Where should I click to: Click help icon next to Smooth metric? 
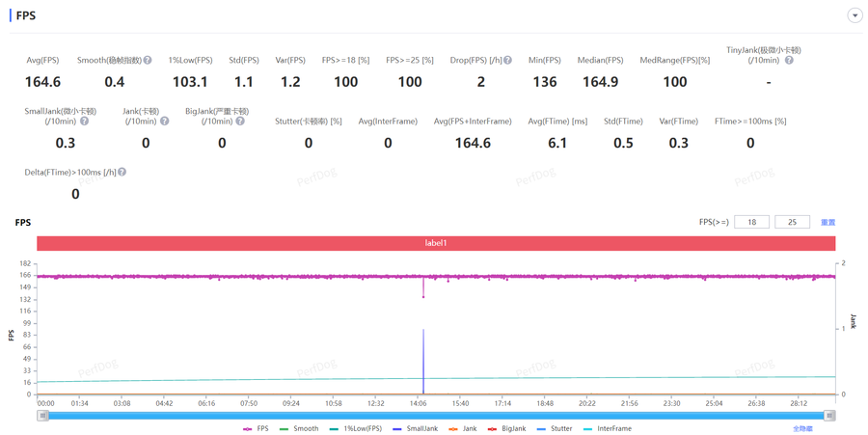point(148,61)
